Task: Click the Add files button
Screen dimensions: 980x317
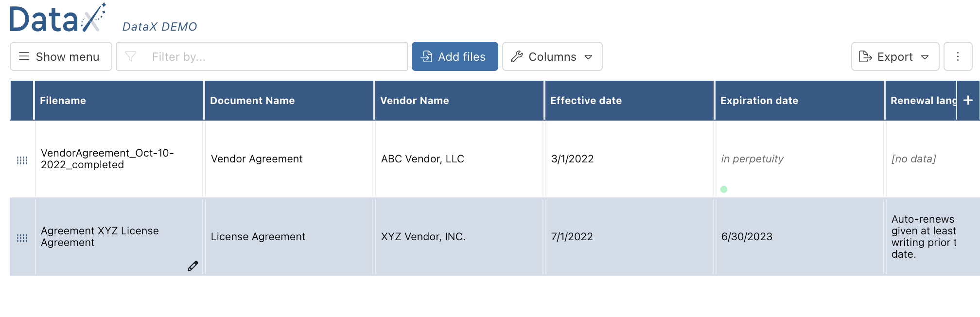Action: click(x=455, y=56)
